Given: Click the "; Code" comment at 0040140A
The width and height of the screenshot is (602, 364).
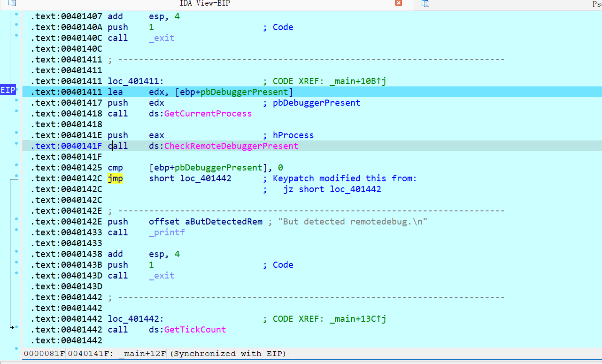Looking at the screenshot, I should click(278, 27).
